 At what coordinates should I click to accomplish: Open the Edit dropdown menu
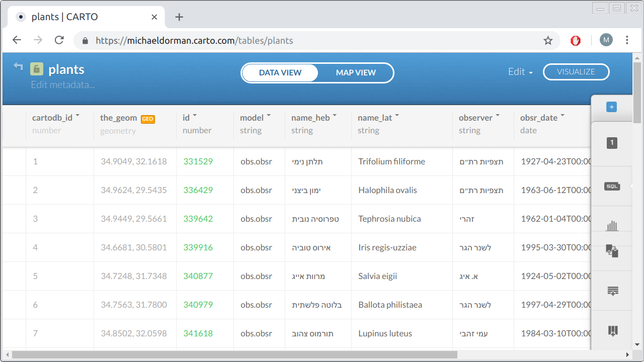pyautogui.click(x=520, y=72)
